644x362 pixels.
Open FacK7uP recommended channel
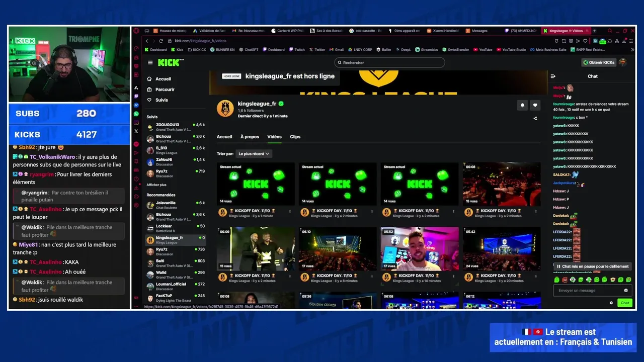coord(176,298)
